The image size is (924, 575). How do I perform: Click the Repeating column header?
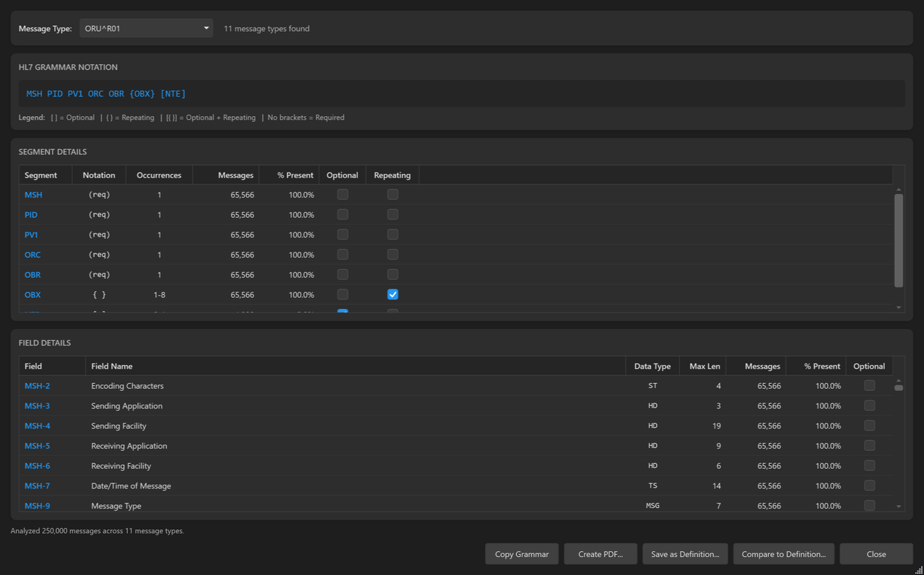(392, 175)
